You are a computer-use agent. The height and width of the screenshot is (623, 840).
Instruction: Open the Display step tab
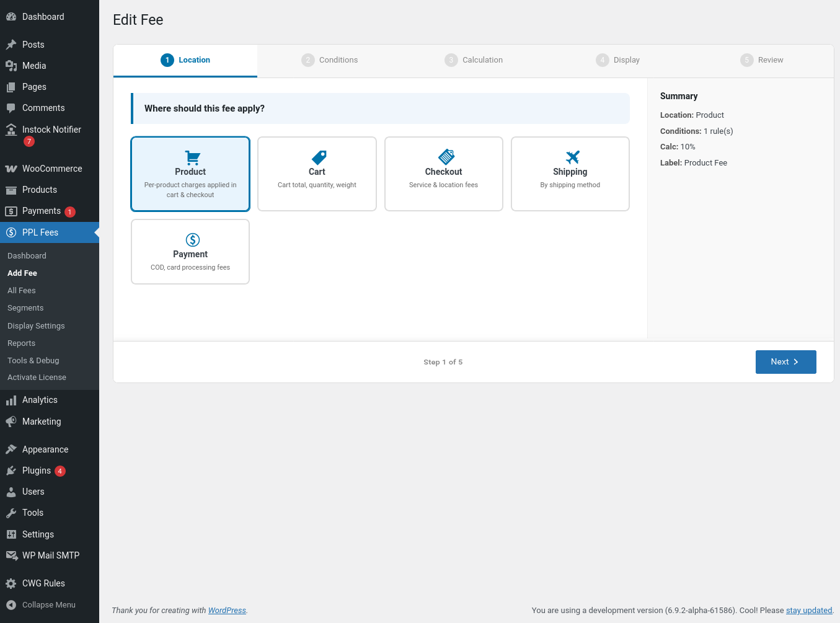coord(617,60)
